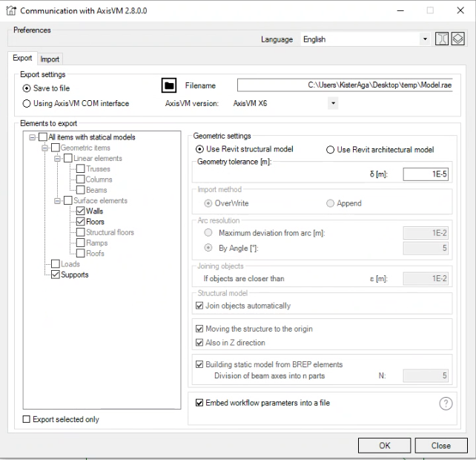
Task: Click the I-beam cross-section icon
Action: [442, 39]
